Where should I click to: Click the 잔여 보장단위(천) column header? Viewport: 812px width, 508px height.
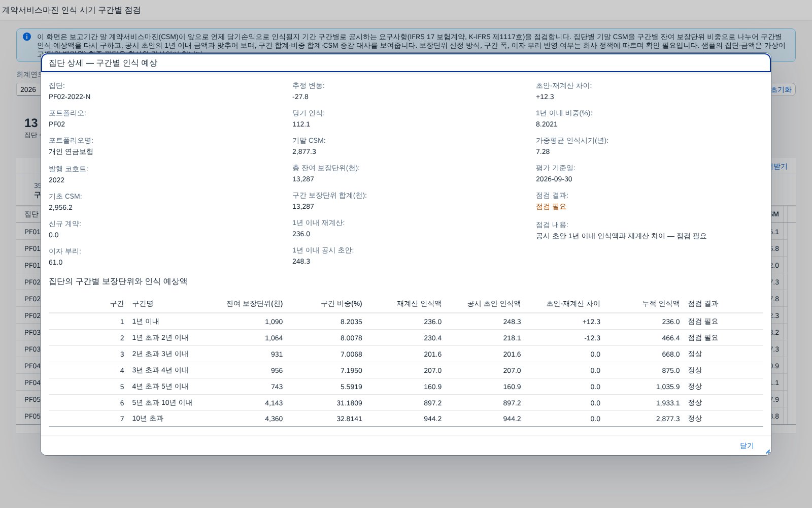pos(254,304)
